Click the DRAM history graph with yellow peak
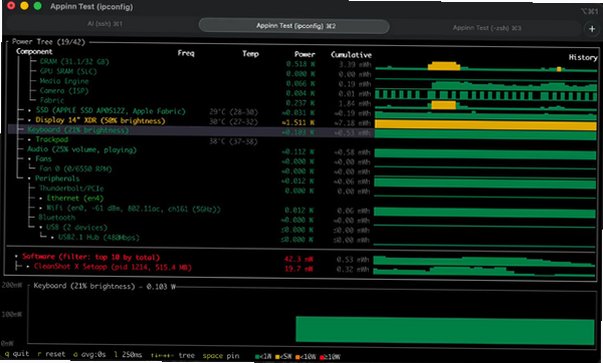603x363 pixels. 486,66
